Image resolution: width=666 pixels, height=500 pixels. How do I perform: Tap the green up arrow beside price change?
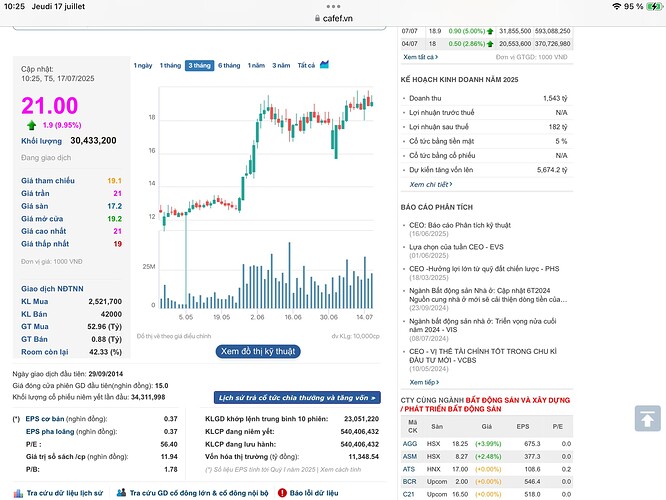tap(31, 125)
